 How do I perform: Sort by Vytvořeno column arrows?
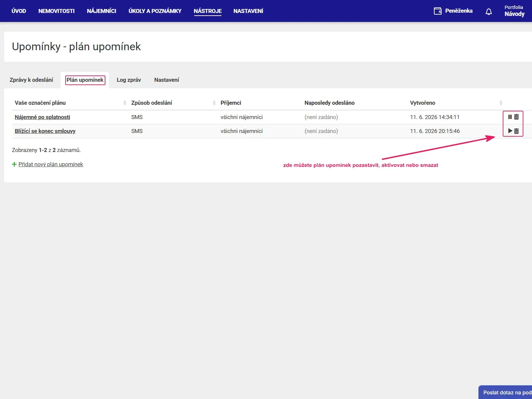(501, 103)
